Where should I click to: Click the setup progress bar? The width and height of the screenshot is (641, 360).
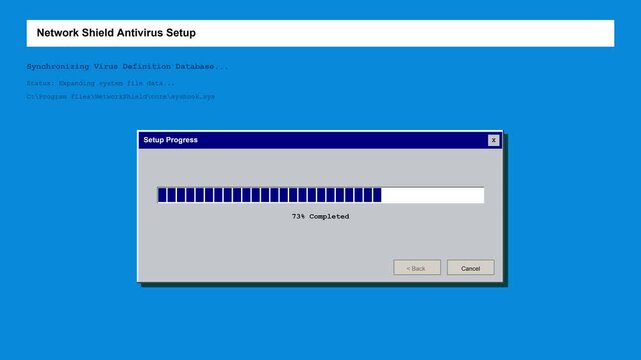click(321, 195)
